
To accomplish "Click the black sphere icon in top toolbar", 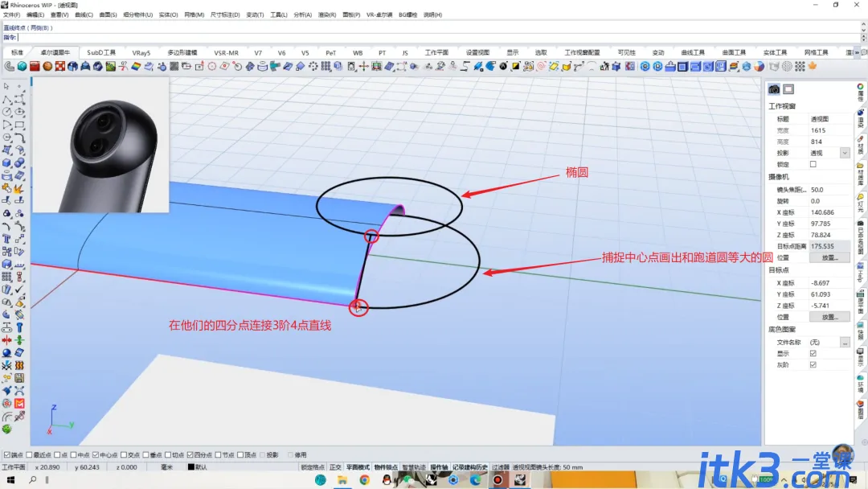I will tap(503, 67).
